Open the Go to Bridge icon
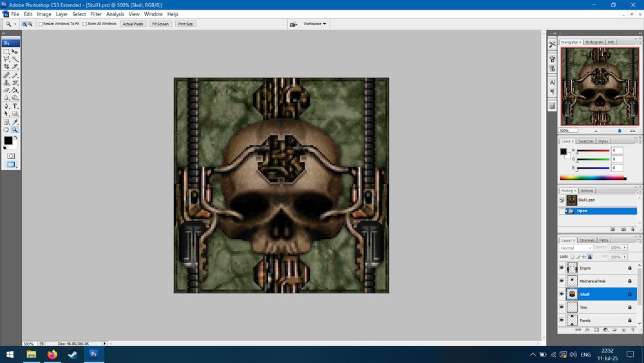The width and height of the screenshot is (644, 363). coord(293,24)
